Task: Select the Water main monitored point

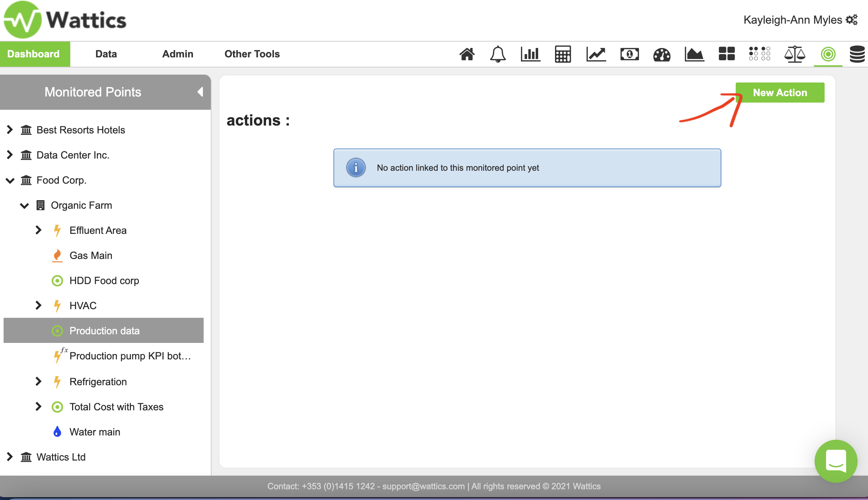Action: [x=95, y=432]
